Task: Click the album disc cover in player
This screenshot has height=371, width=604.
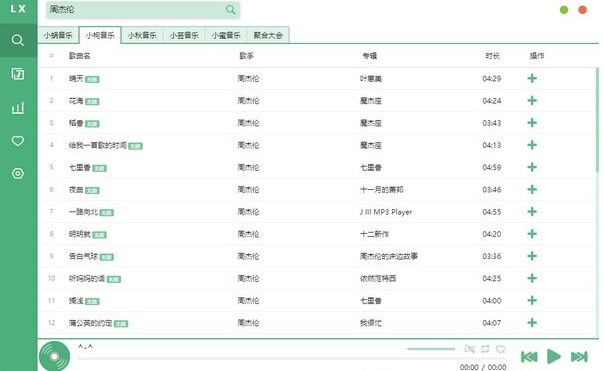Action: [54, 356]
